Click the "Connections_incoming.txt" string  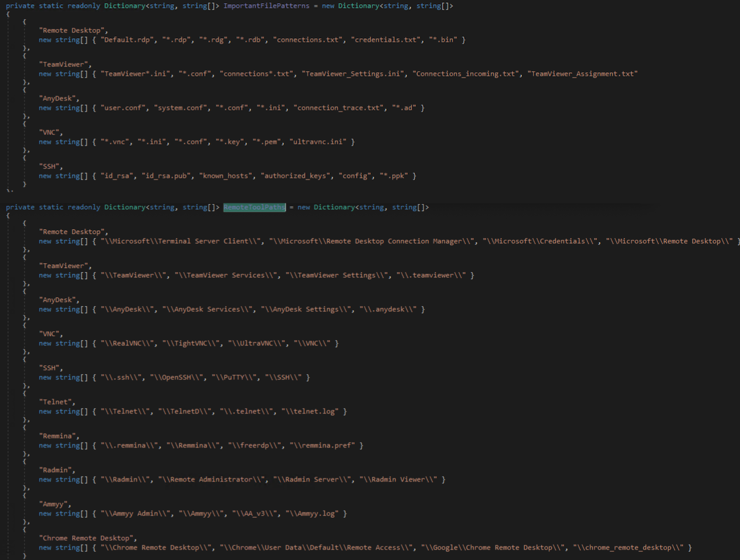(x=466, y=74)
